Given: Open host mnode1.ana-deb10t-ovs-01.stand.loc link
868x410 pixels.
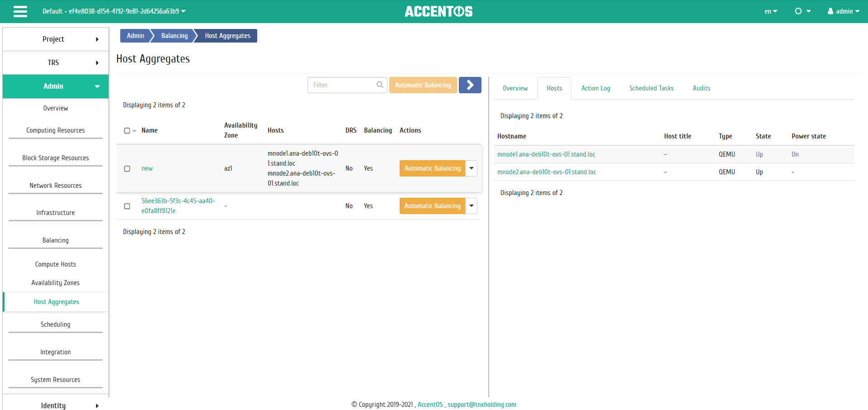Looking at the screenshot, I should [546, 154].
